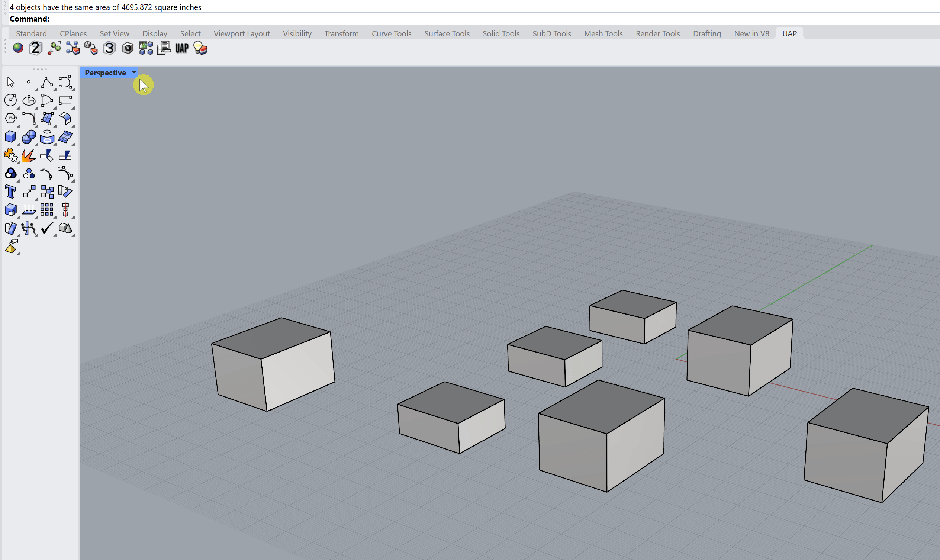Click the colored sphere icon in UAP toolbar

18,48
